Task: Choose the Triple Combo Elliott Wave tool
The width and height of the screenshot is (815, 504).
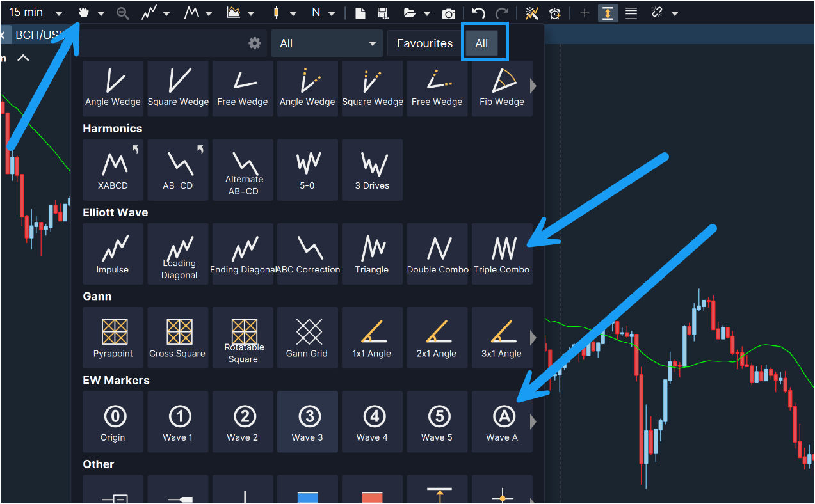Action: tap(501, 253)
